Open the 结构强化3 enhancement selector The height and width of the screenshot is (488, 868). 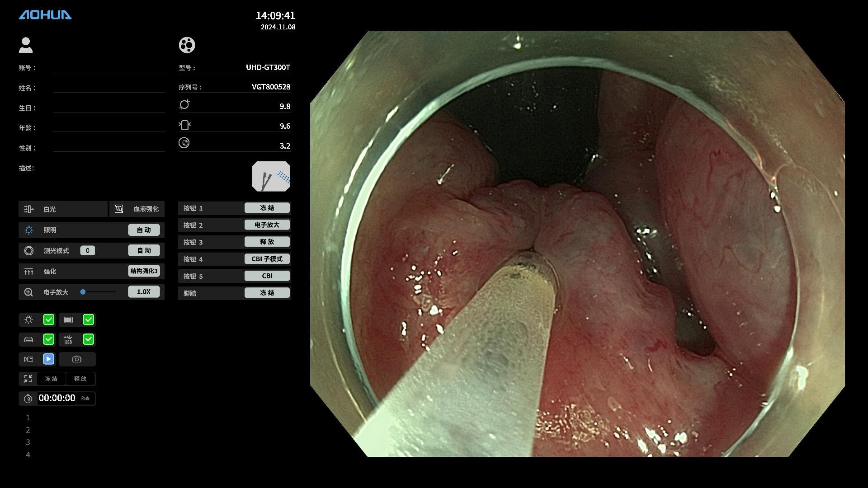coord(144,271)
